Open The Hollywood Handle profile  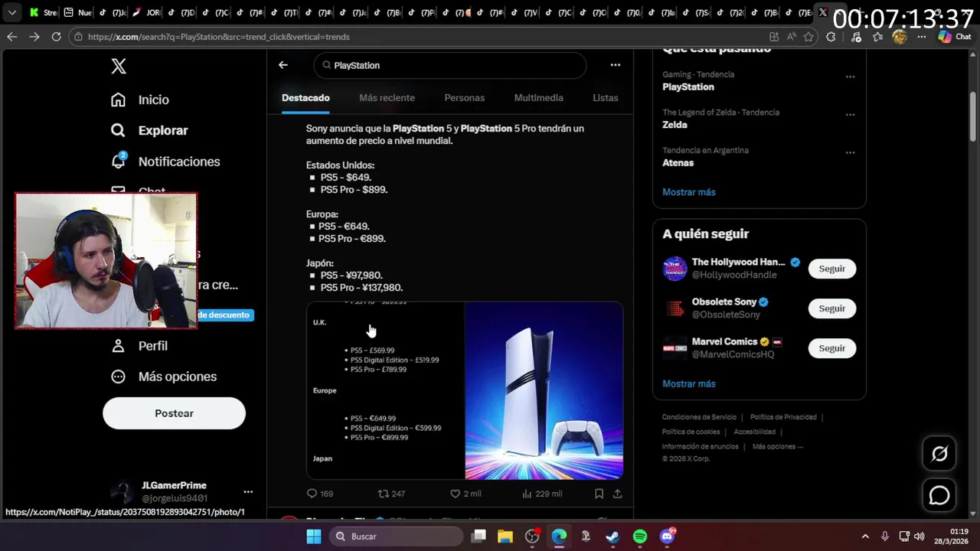(738, 262)
